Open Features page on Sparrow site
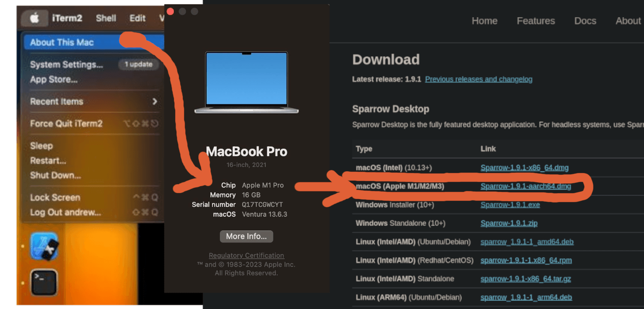 536,21
